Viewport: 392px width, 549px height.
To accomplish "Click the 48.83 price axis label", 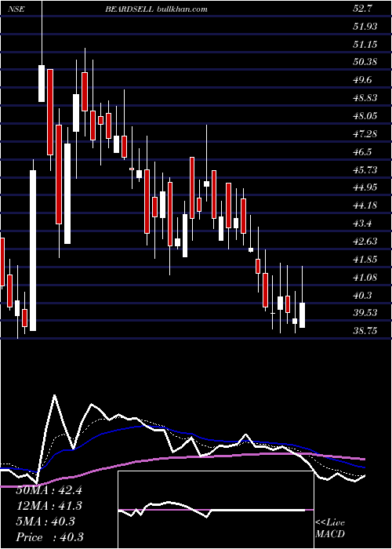I will pyautogui.click(x=365, y=98).
